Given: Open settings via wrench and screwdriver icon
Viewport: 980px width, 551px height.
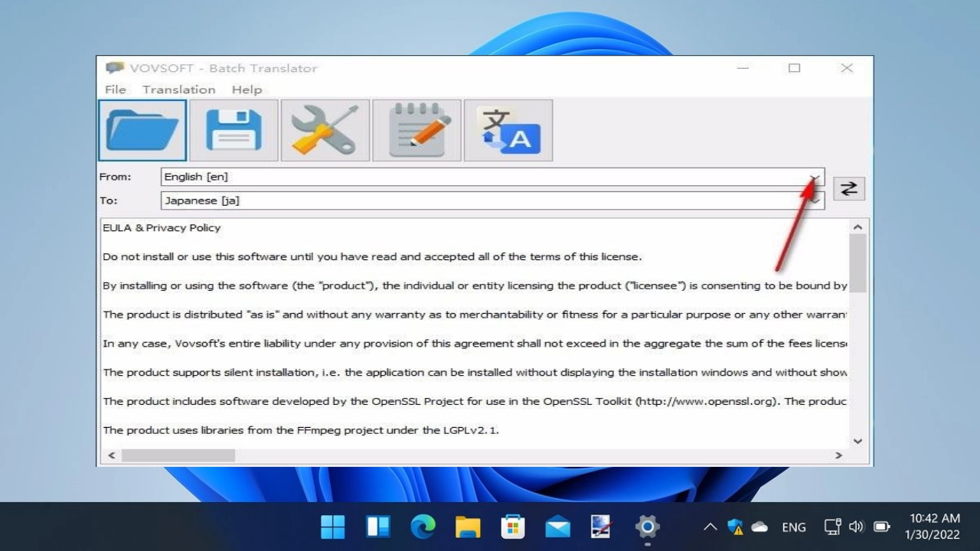Looking at the screenshot, I should 325,130.
